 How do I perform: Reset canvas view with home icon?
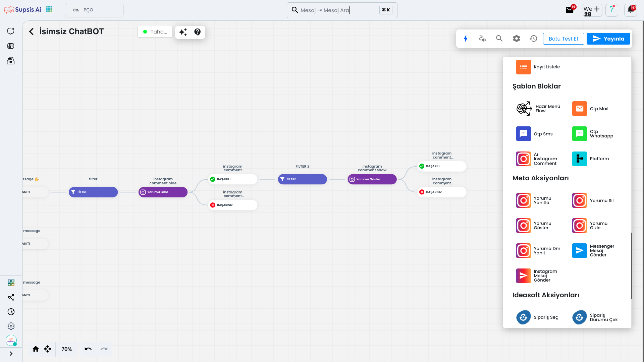36,349
